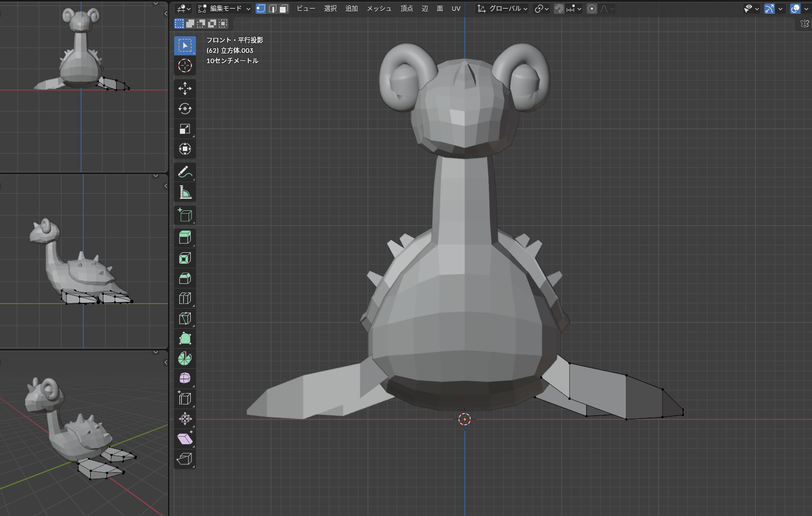Open the 編集モード mode dropdown
This screenshot has height=516, width=812.
tap(224, 9)
